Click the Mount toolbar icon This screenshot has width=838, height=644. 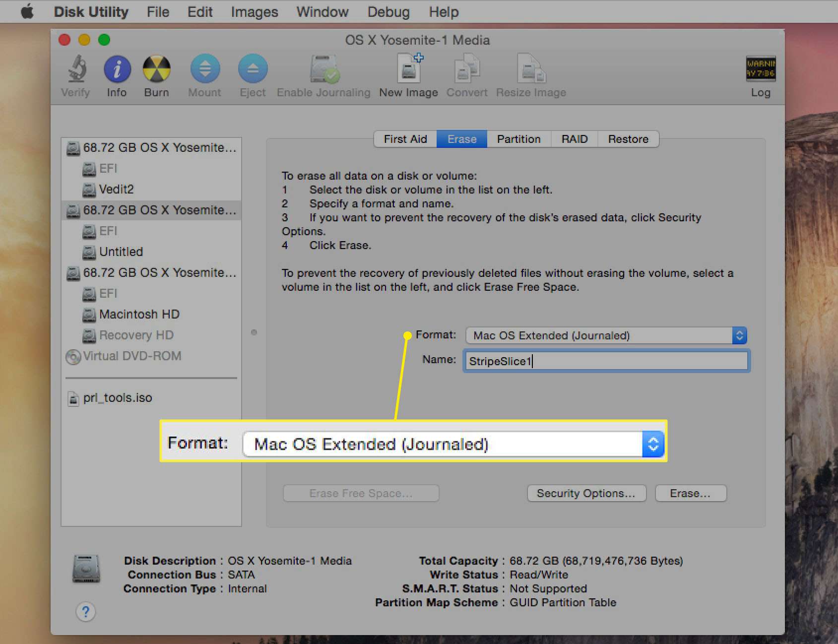205,68
